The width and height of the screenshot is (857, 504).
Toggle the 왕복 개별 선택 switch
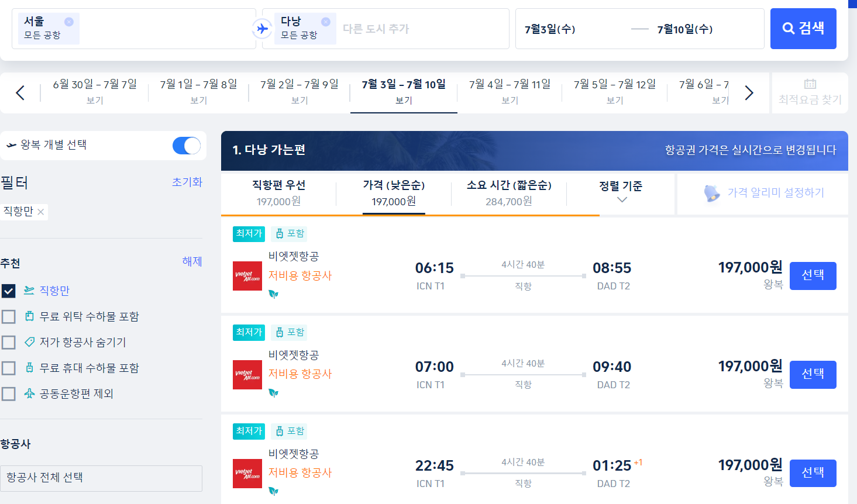click(187, 146)
